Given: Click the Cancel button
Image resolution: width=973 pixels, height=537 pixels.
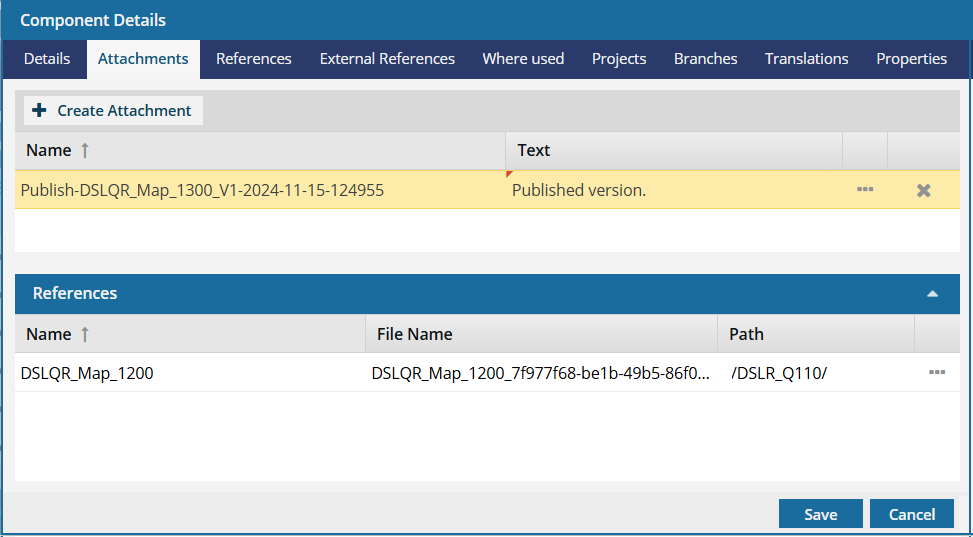Looking at the screenshot, I should click(x=912, y=514).
